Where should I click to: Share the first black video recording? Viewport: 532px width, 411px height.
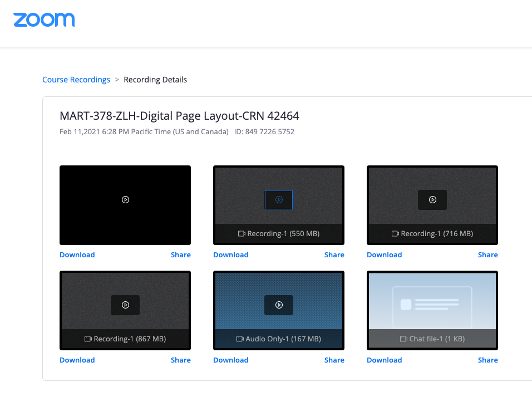point(180,255)
